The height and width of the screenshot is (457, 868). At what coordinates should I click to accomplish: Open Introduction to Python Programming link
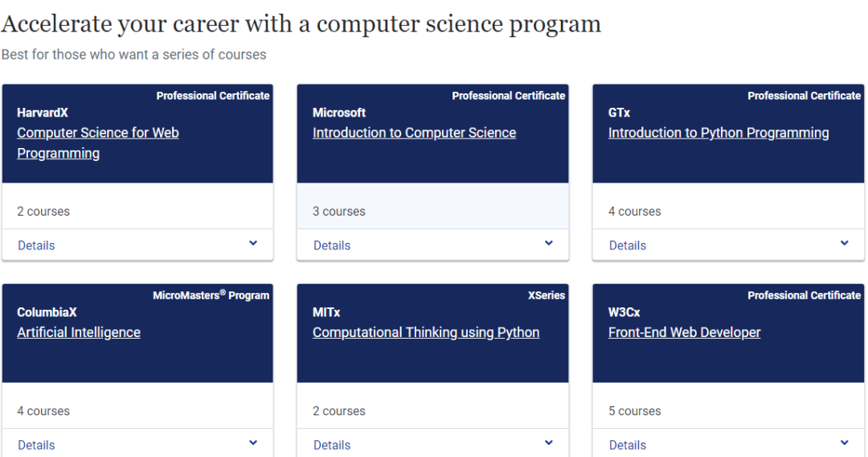click(x=719, y=133)
